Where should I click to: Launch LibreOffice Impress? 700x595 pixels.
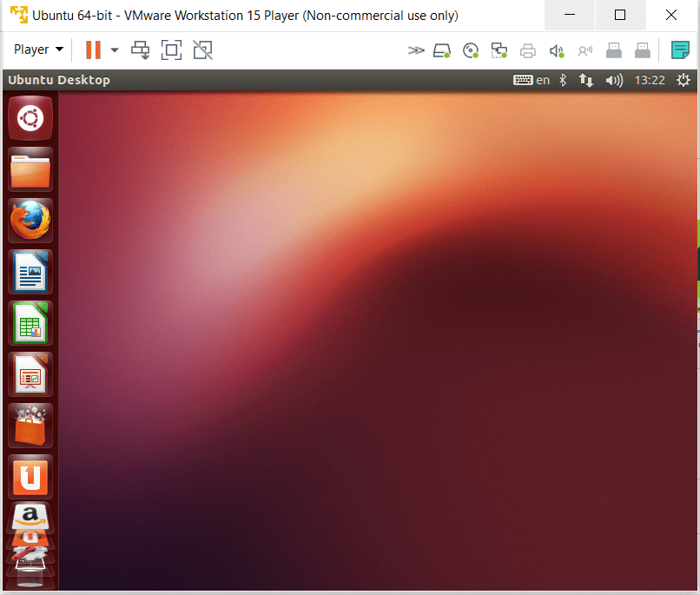30,374
